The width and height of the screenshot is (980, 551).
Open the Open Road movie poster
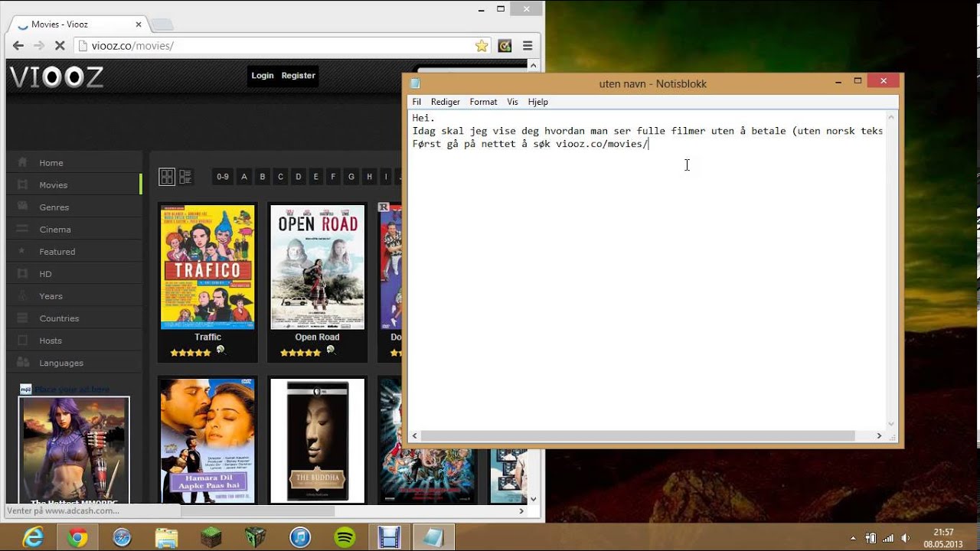318,267
